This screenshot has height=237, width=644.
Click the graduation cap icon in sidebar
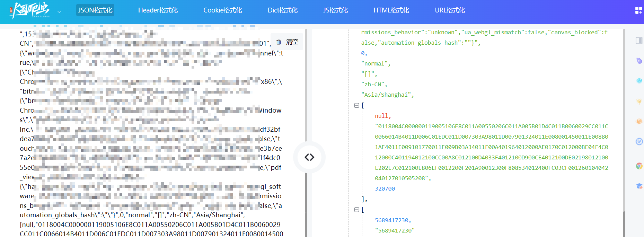click(639, 186)
